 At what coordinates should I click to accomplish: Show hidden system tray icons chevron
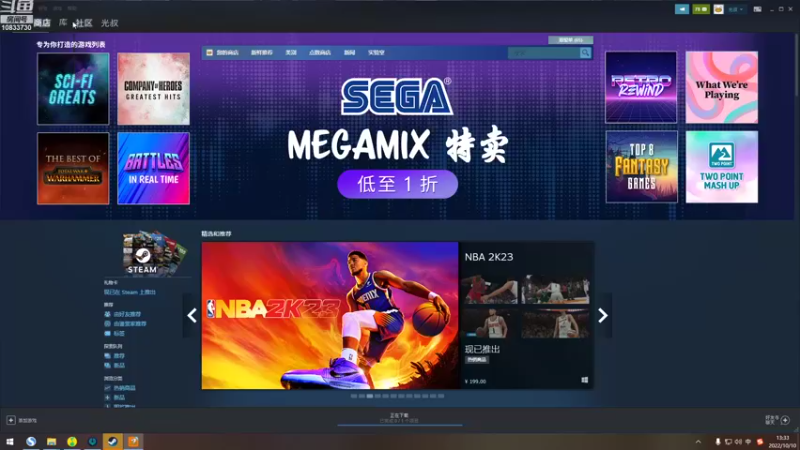(x=698, y=442)
